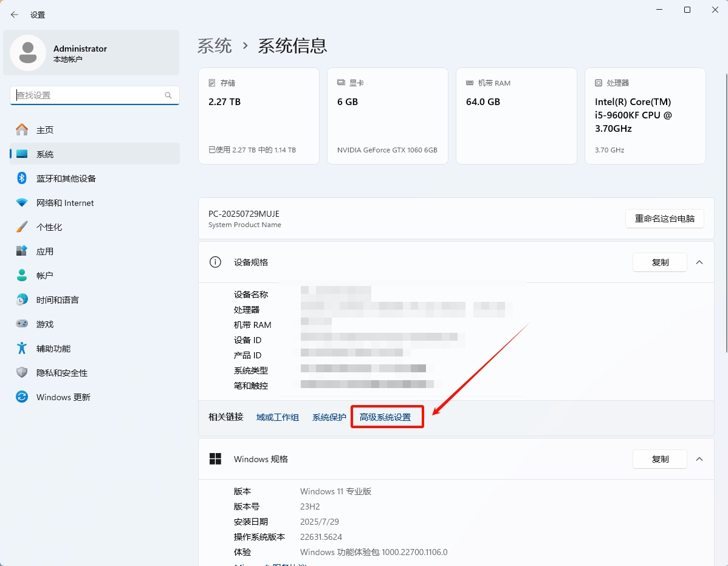728x566 pixels.
Task: Open the 存储 summary card
Action: tap(258, 115)
